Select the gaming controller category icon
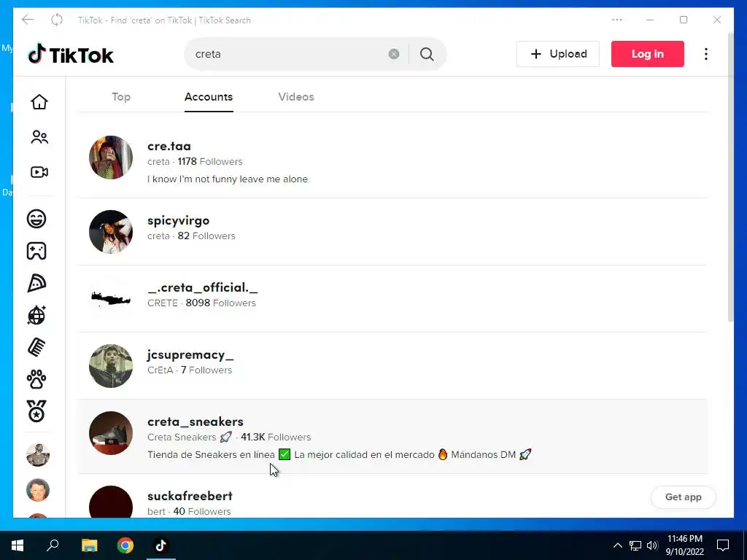Image resolution: width=747 pixels, height=560 pixels. pos(36,251)
